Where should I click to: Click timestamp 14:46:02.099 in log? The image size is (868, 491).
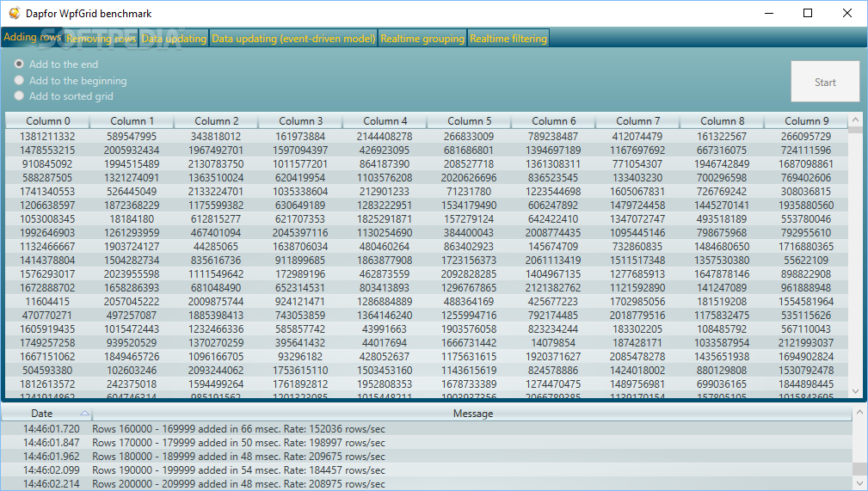(x=52, y=470)
